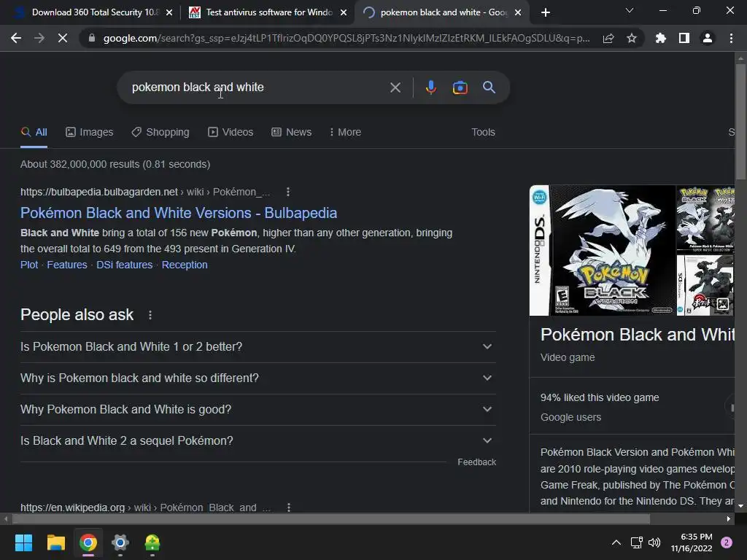Expand Is Black and White 2 a sequel Pokémon

pyautogui.click(x=258, y=441)
